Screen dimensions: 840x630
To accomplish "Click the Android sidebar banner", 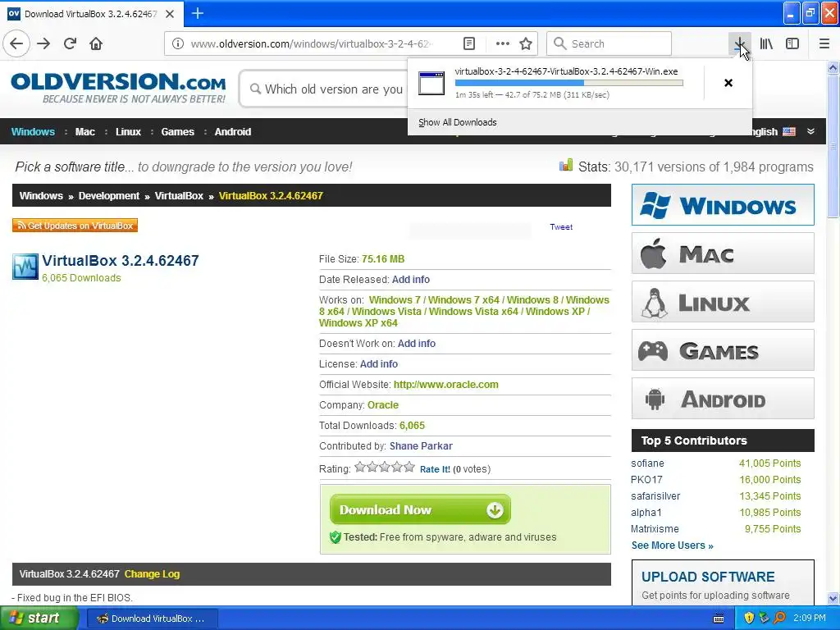I will coord(723,398).
